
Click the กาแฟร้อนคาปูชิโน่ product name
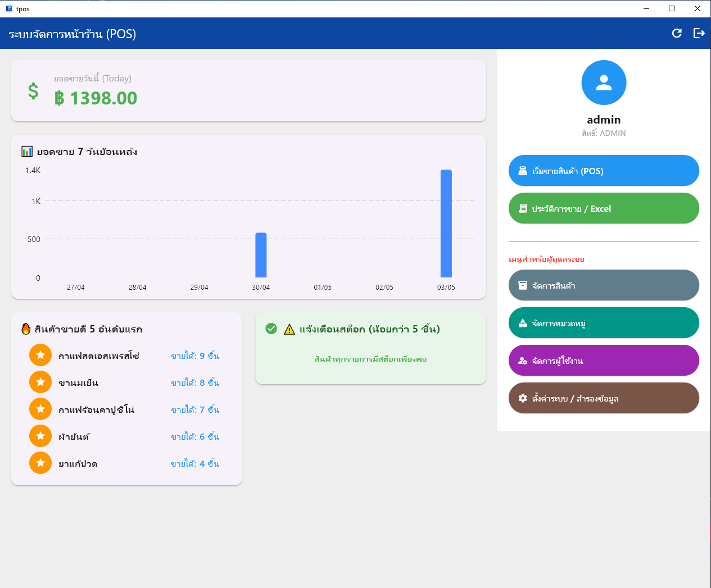[x=97, y=409]
